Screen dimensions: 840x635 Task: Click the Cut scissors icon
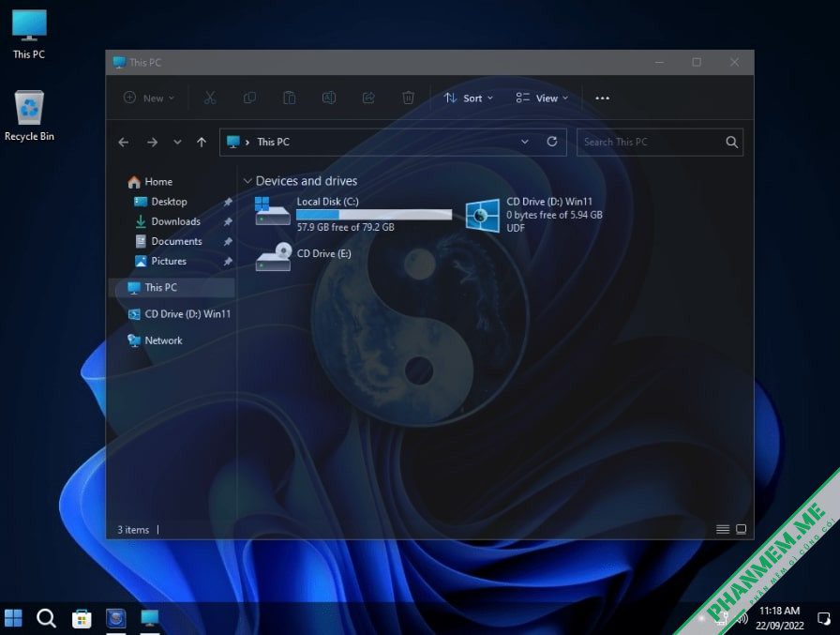click(210, 98)
